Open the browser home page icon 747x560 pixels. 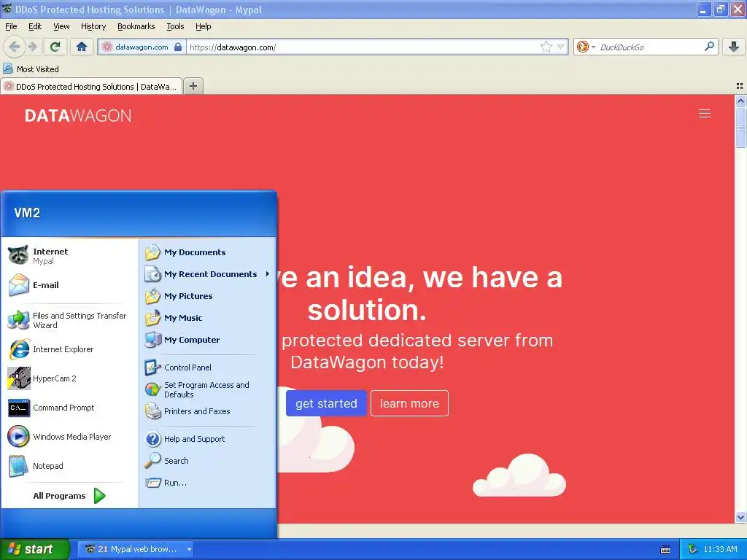point(82,47)
